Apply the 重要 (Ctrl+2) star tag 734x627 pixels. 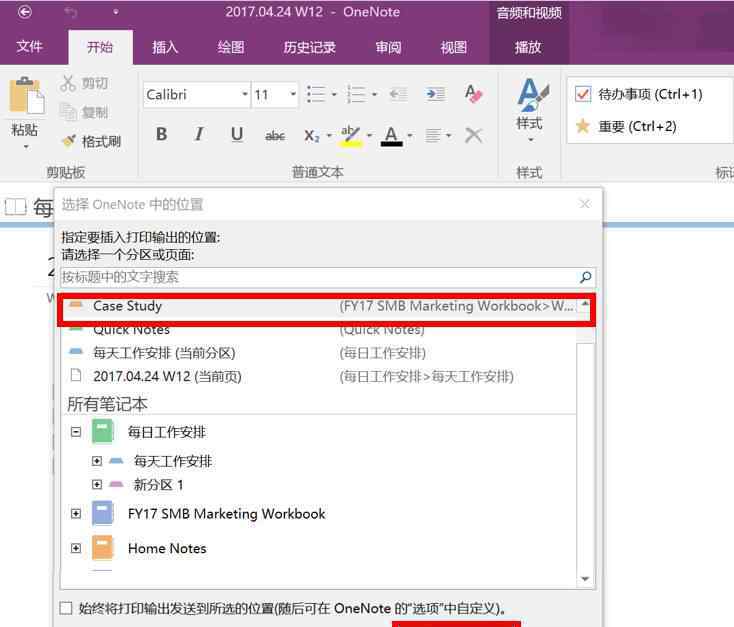(626, 126)
